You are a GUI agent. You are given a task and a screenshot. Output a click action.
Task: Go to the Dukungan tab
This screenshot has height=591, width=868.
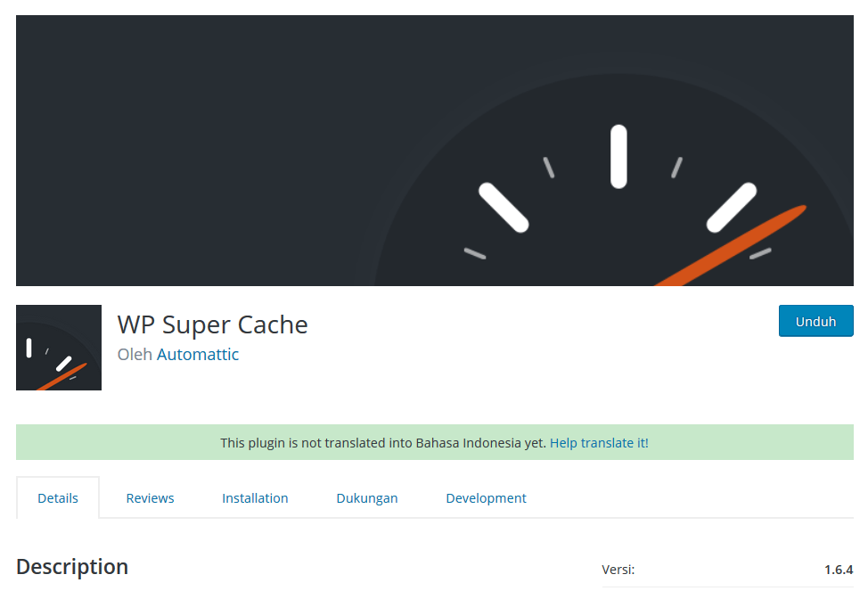pyautogui.click(x=367, y=498)
